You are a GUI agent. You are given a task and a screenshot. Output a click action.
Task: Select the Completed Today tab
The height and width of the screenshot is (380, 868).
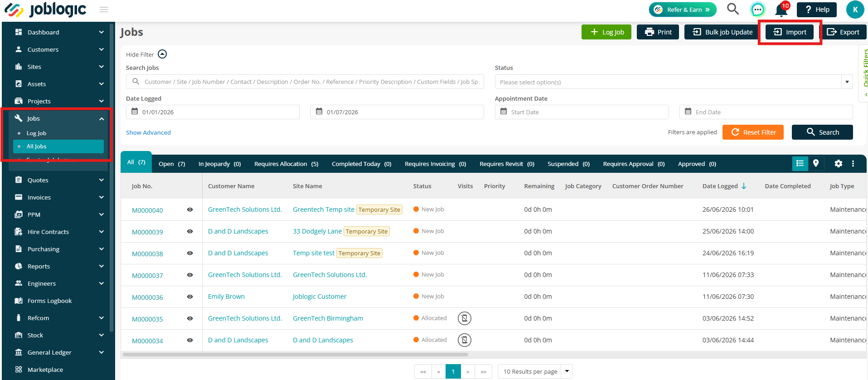tap(361, 164)
